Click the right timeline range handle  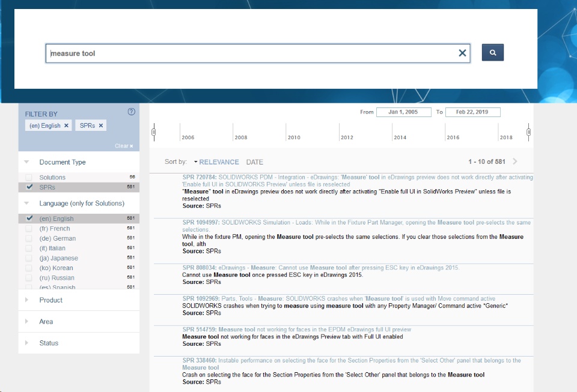pos(528,132)
